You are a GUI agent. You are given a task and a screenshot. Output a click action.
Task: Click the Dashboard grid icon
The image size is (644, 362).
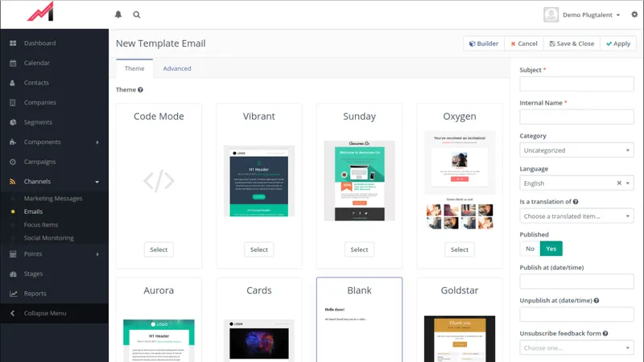point(13,43)
